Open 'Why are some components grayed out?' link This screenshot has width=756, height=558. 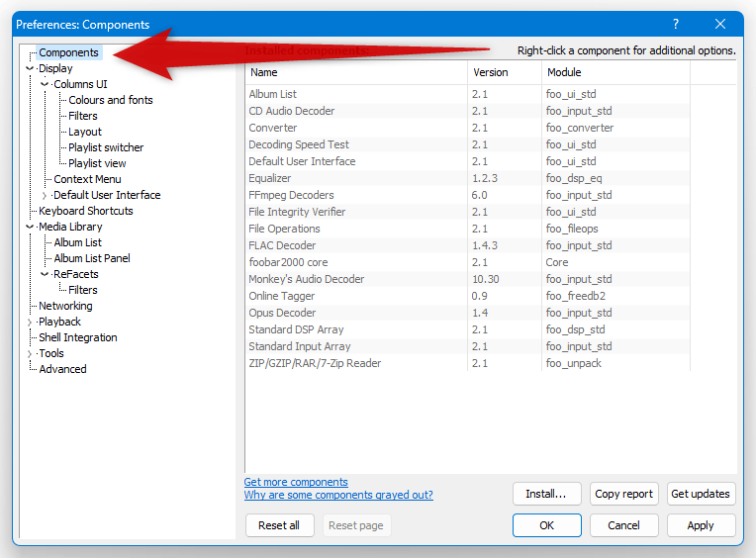[x=338, y=495]
